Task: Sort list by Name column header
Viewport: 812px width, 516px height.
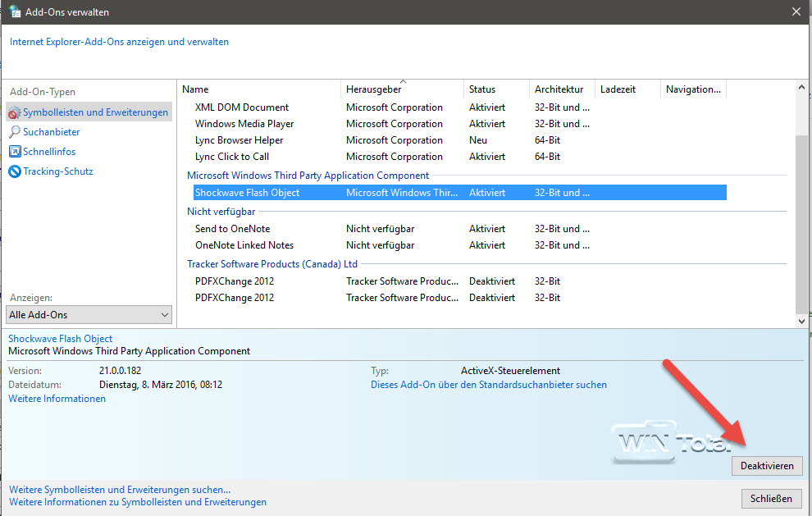Action: (x=259, y=89)
